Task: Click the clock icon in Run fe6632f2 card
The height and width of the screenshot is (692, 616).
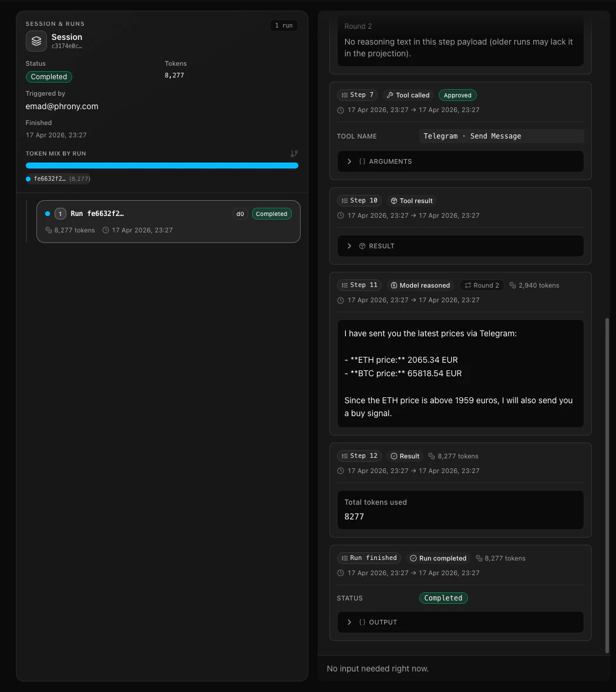Action: pos(106,230)
